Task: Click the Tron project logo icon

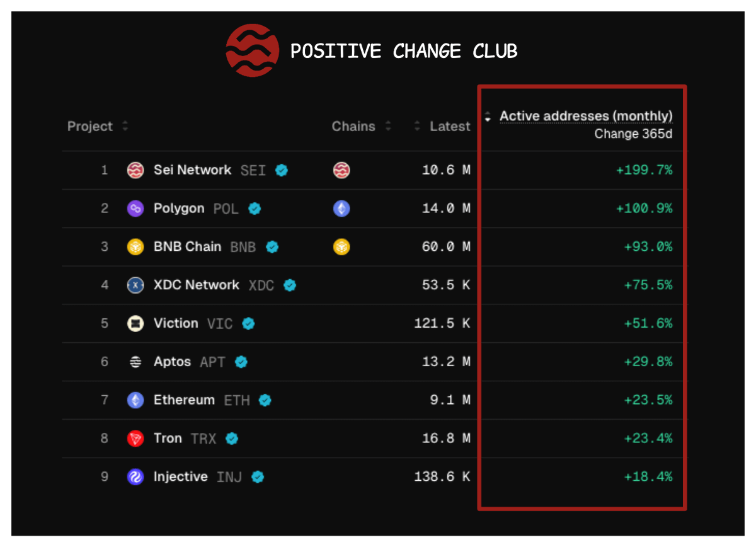Action: point(135,439)
